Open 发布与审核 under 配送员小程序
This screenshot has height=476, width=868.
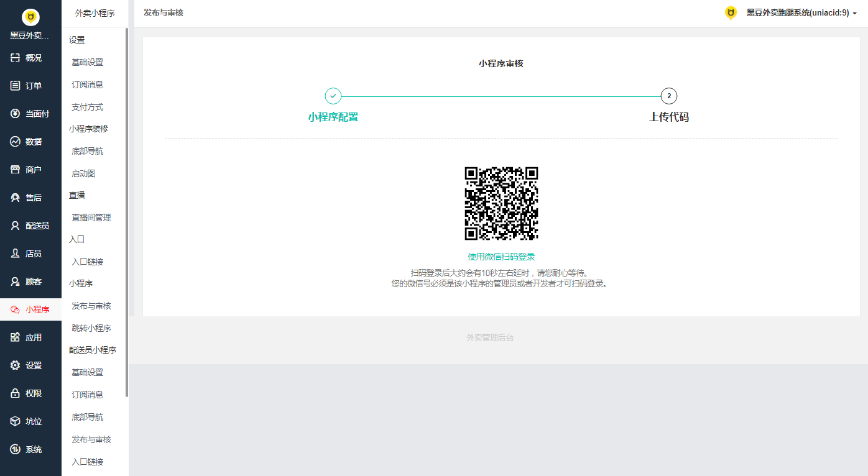[91, 439]
